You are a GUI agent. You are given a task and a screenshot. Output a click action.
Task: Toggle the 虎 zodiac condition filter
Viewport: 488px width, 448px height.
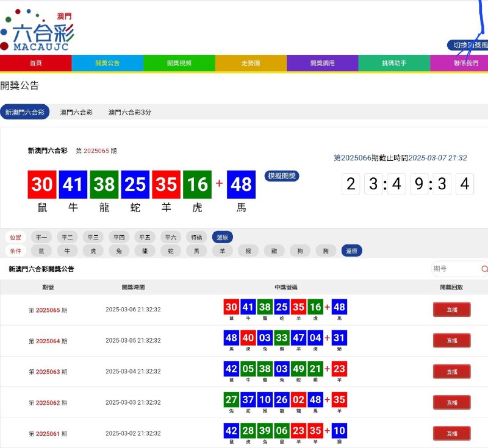click(93, 251)
